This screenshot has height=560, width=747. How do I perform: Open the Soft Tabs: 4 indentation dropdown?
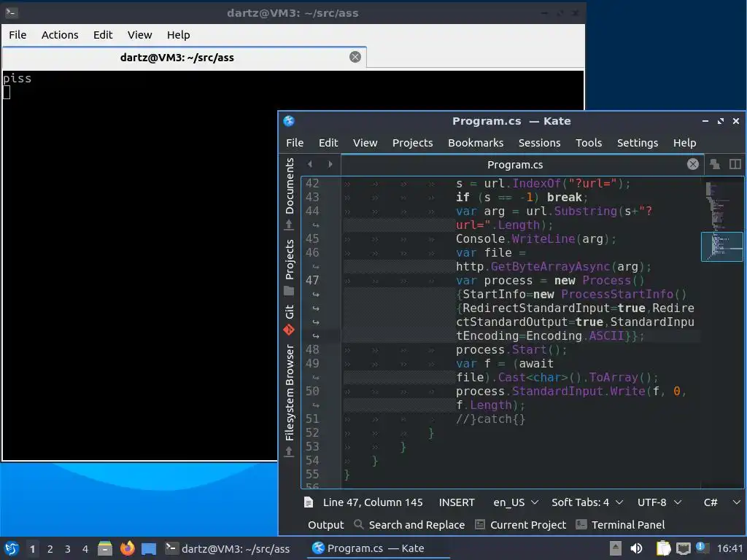pos(587,502)
